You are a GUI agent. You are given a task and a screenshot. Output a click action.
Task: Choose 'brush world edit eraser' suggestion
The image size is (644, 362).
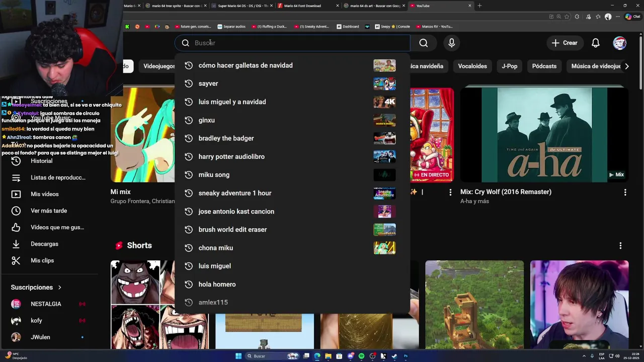tap(292, 229)
